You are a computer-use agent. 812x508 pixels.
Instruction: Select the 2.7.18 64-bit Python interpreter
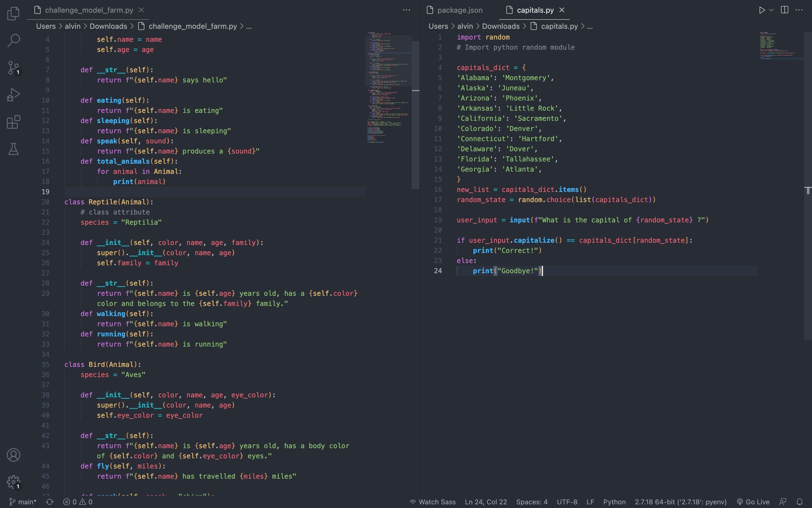[x=680, y=502]
